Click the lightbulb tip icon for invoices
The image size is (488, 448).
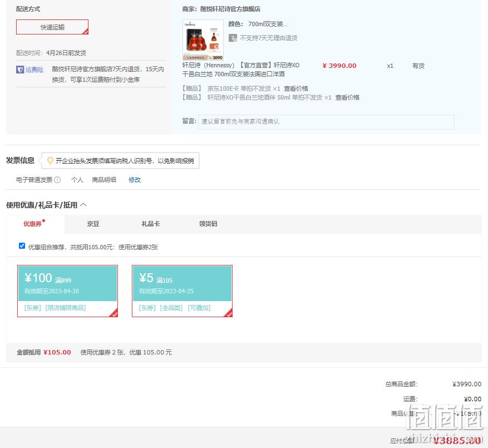(50, 161)
